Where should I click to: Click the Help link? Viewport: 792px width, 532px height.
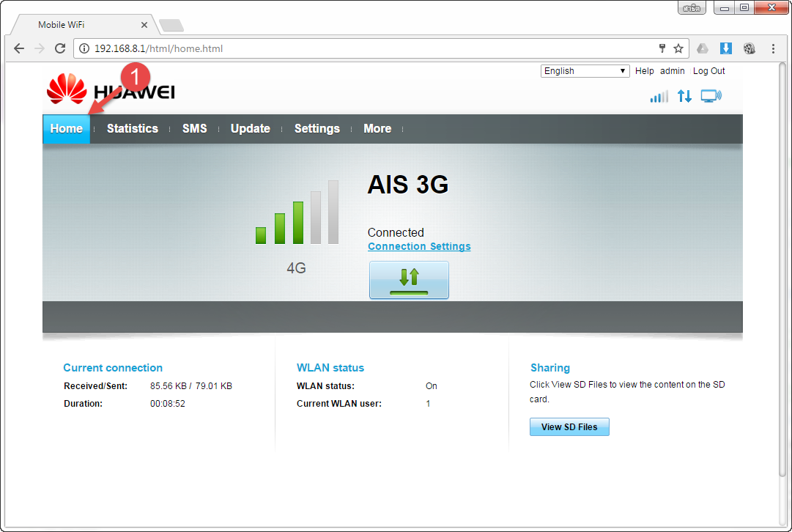click(x=645, y=71)
